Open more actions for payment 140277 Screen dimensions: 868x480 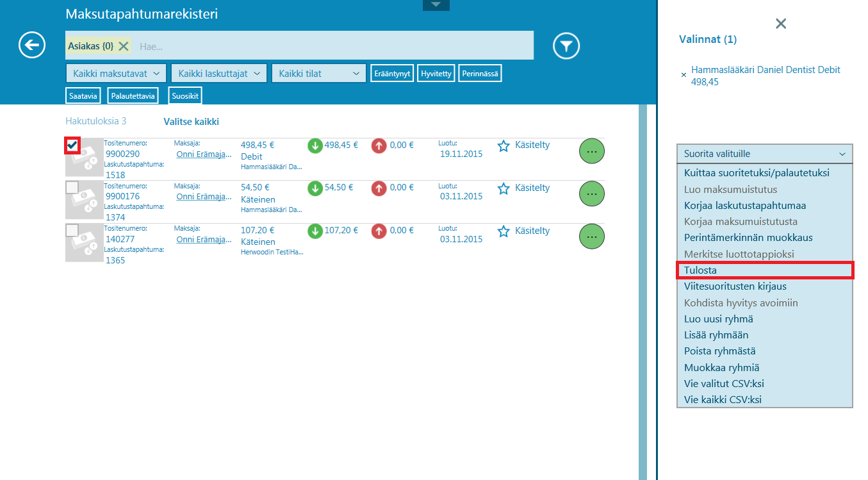[592, 236]
